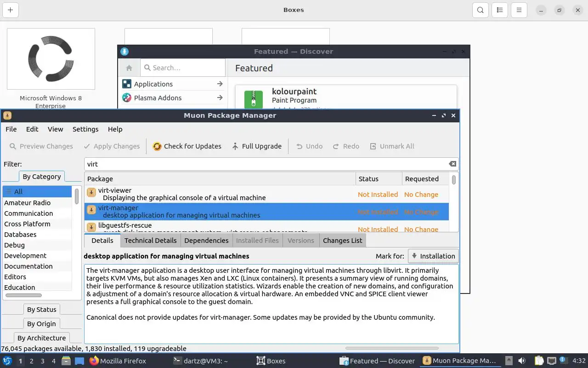
Task: Click the Discover search field
Action: (182, 68)
